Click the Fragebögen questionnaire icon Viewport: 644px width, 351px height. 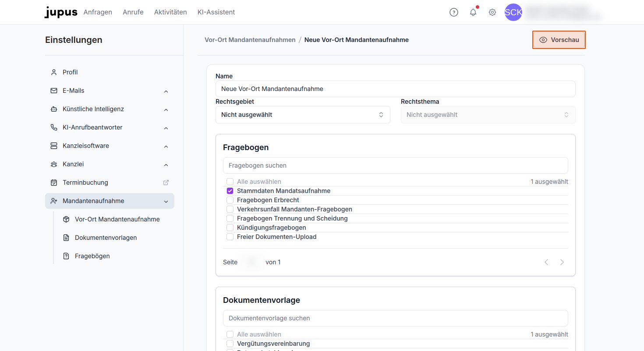coord(66,256)
